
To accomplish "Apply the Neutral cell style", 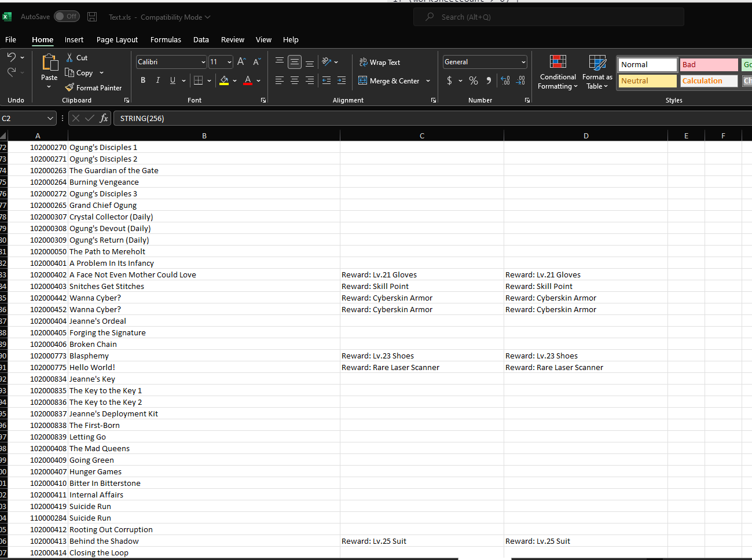I will point(648,80).
